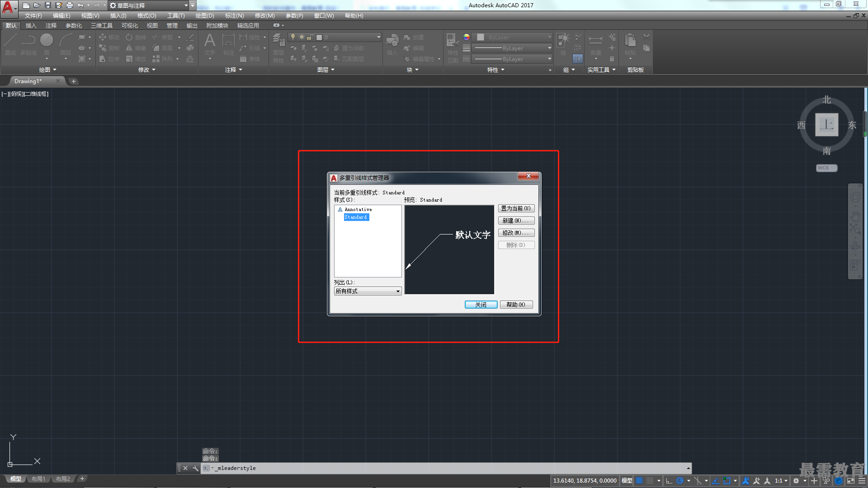Toggle grid display in status bar
The image size is (868, 488).
point(639,481)
